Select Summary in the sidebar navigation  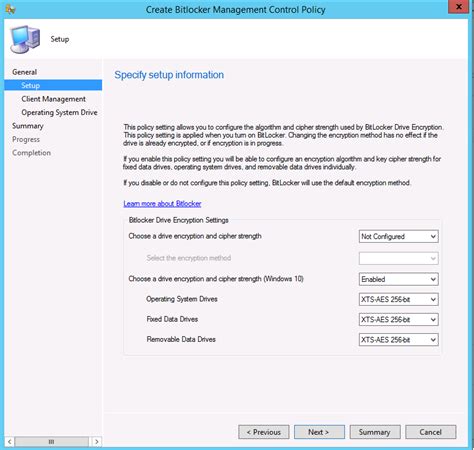coord(28,126)
